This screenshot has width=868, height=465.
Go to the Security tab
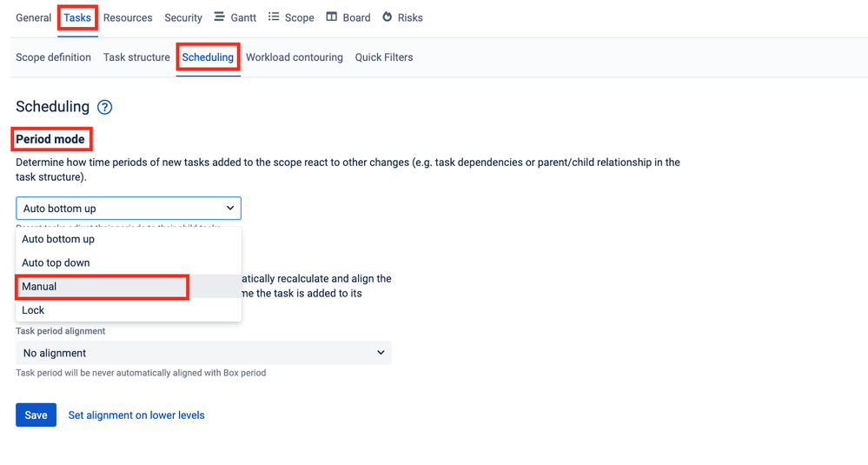click(182, 17)
